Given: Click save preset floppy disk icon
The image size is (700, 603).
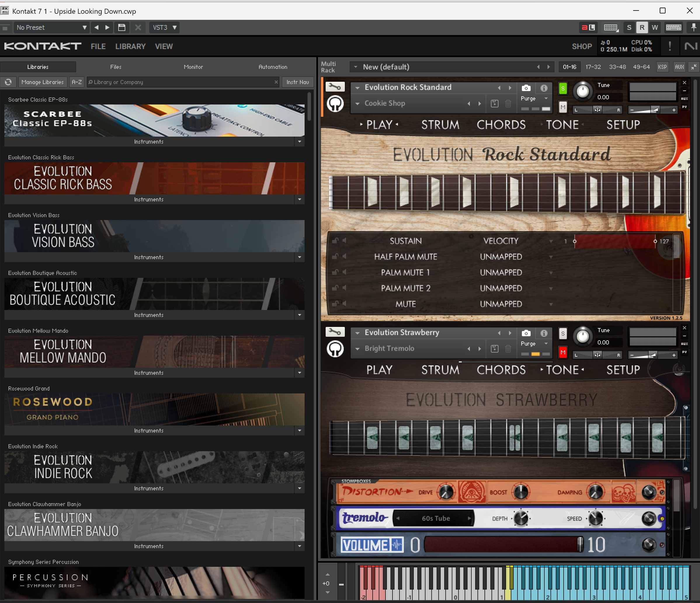Looking at the screenshot, I should click(121, 27).
